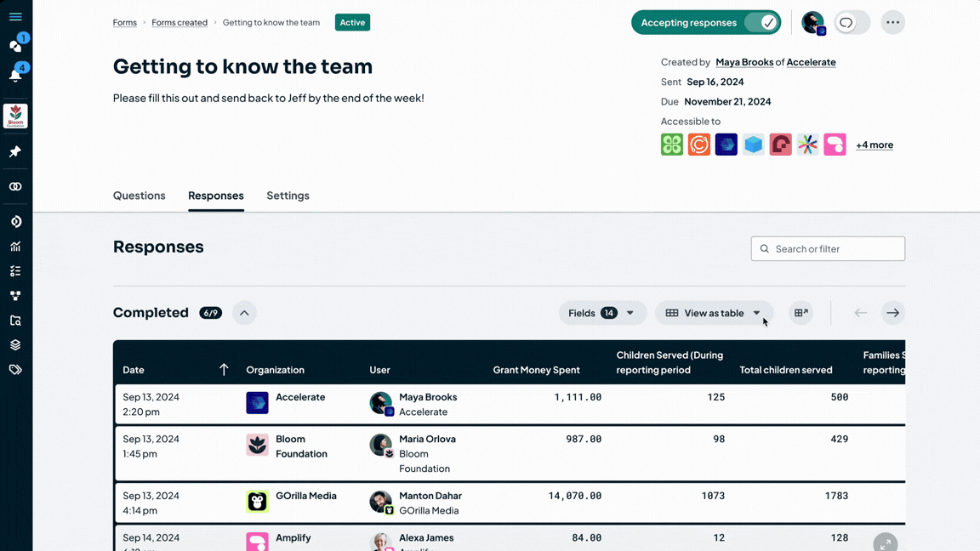Open the hamburger menu in the sidebar
Screen dimensions: 980x551
(x=15, y=17)
